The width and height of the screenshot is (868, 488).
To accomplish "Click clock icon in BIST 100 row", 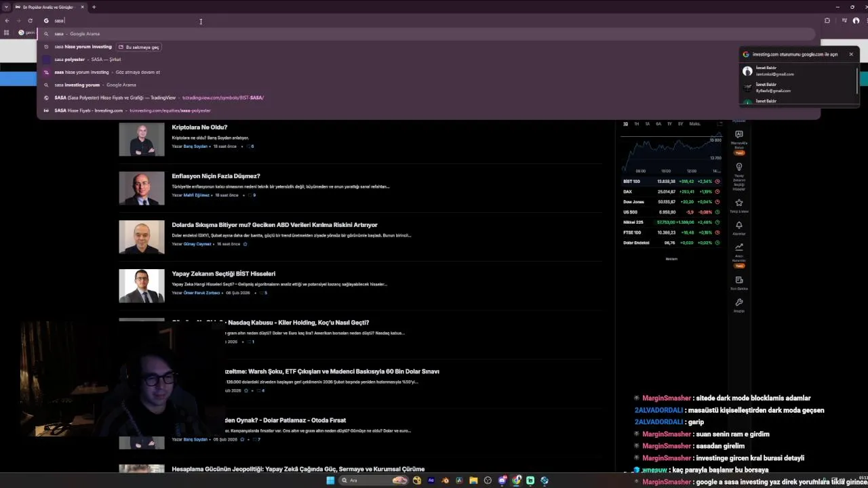I will [x=717, y=182].
